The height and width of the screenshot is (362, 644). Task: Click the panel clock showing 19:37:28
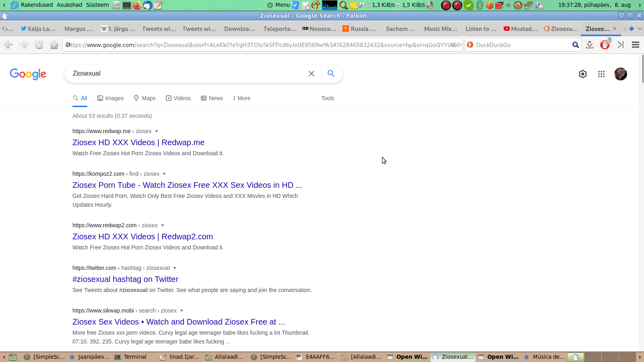pos(594,5)
